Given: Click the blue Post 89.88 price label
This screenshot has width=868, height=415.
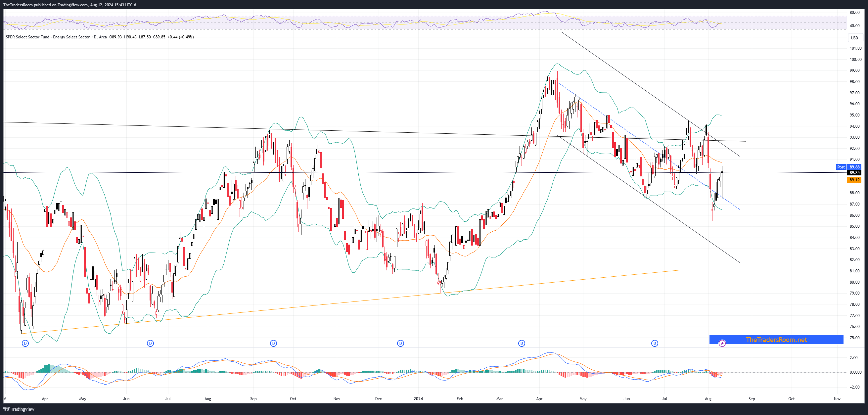Looking at the screenshot, I should (848, 167).
